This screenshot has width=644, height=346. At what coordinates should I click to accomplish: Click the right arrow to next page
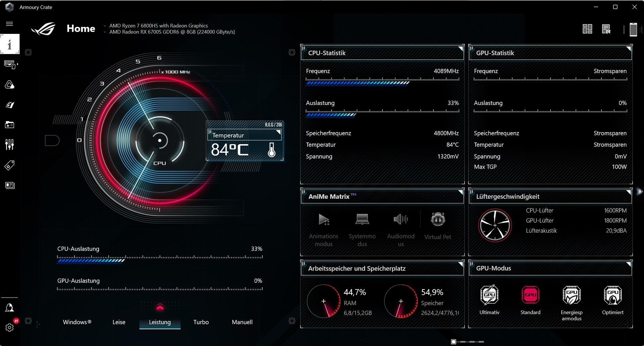tap(640, 191)
